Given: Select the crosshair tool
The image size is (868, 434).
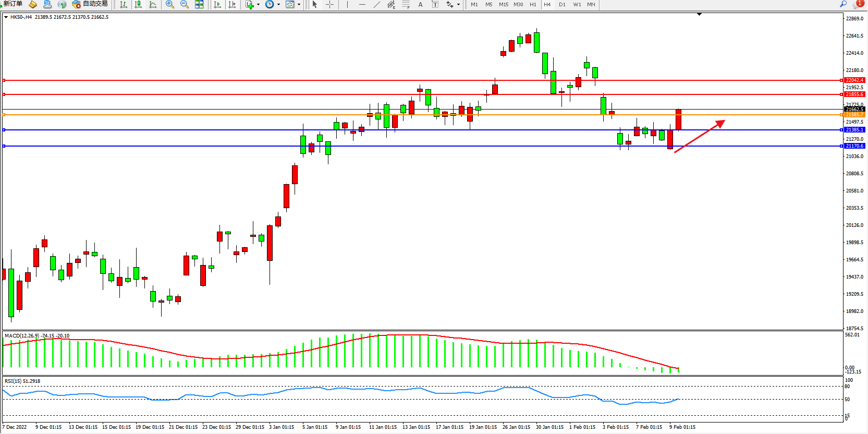Looking at the screenshot, I should (x=329, y=5).
